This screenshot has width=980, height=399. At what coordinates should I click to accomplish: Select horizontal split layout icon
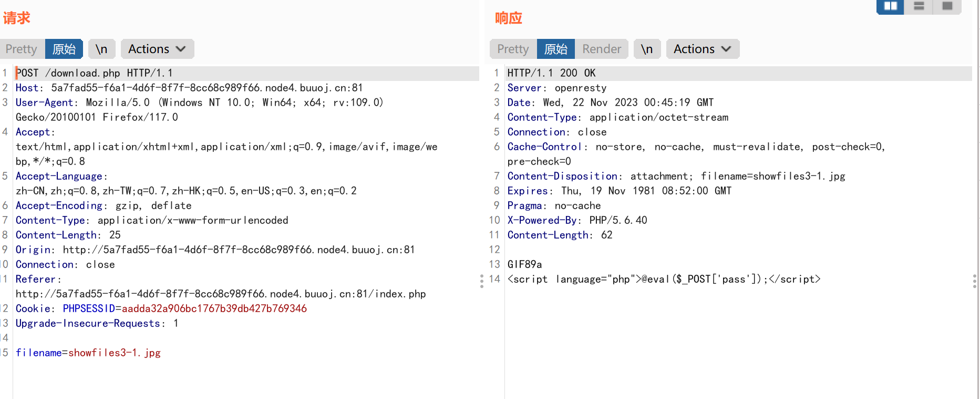[919, 6]
